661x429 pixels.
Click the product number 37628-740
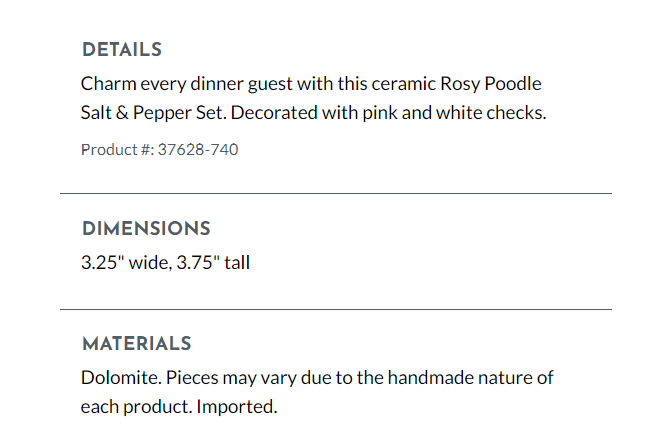pyautogui.click(x=198, y=150)
